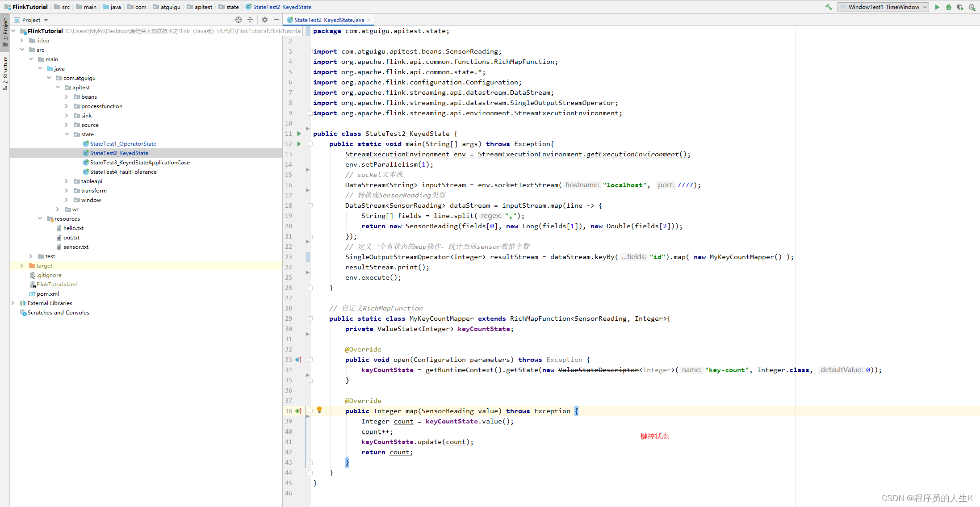Open StateTest4_FaultTolerance in project tree
Image resolution: width=980 pixels, height=507 pixels.
click(x=123, y=172)
